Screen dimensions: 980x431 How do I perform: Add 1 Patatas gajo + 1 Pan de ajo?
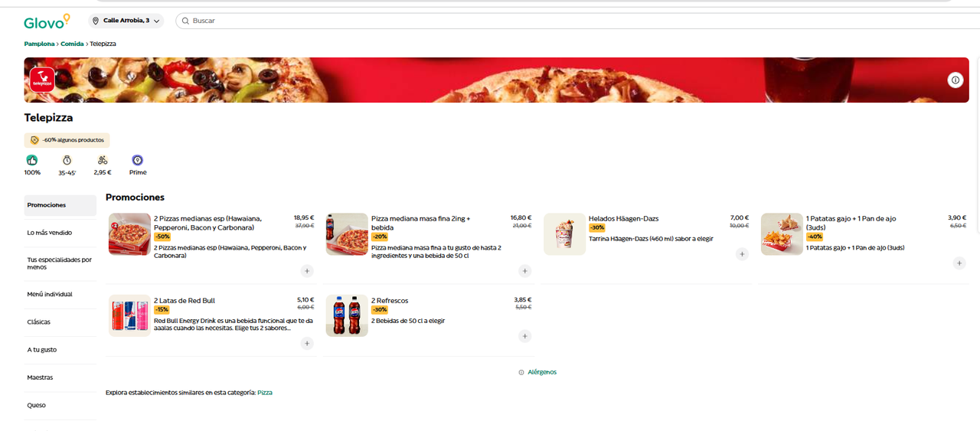959,263
